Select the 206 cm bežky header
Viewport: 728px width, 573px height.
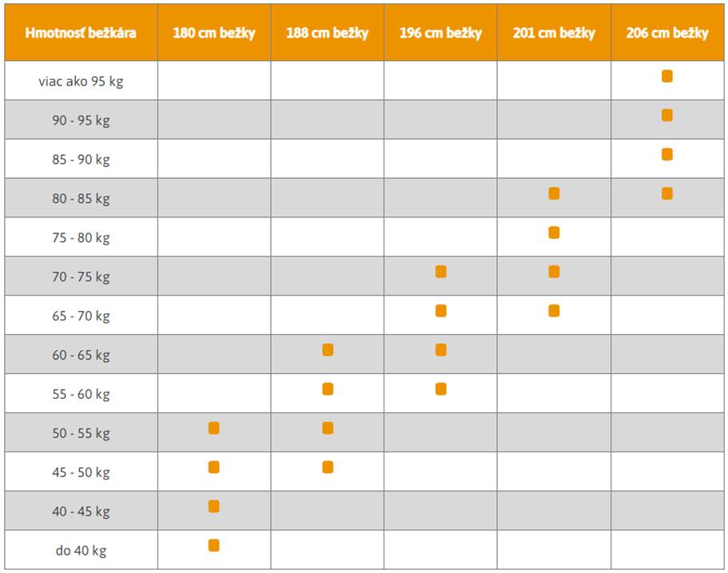point(667,33)
